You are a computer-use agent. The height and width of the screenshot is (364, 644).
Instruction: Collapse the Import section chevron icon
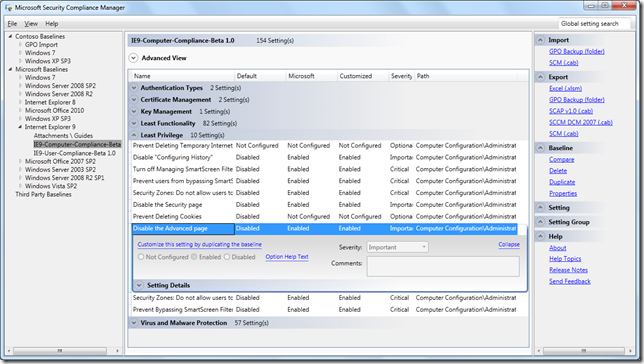pos(540,40)
